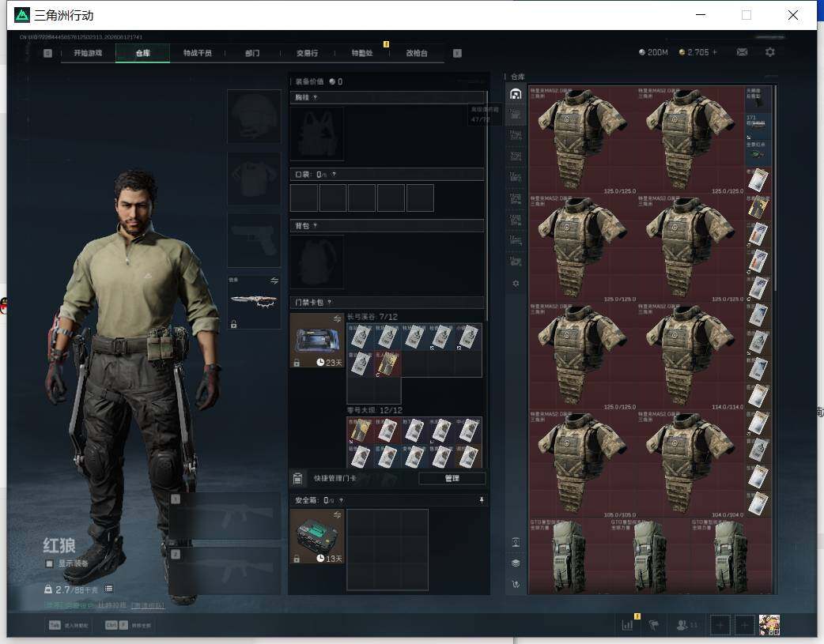Click the stack layers icon in warehouse sidebar

coord(516,563)
